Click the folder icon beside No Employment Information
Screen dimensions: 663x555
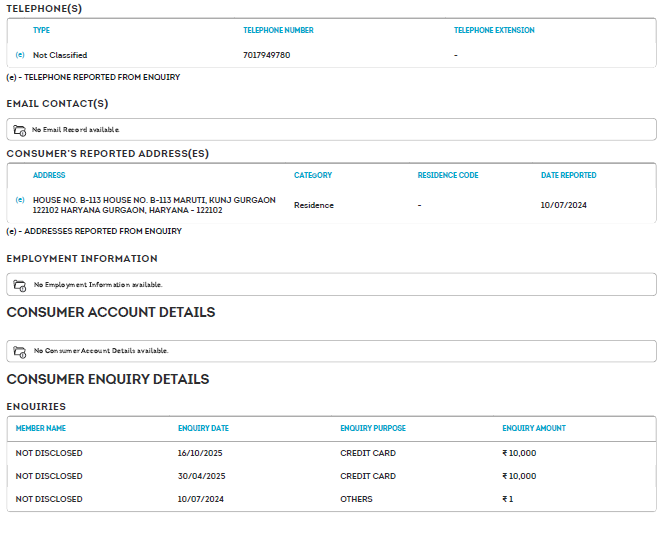tap(20, 285)
